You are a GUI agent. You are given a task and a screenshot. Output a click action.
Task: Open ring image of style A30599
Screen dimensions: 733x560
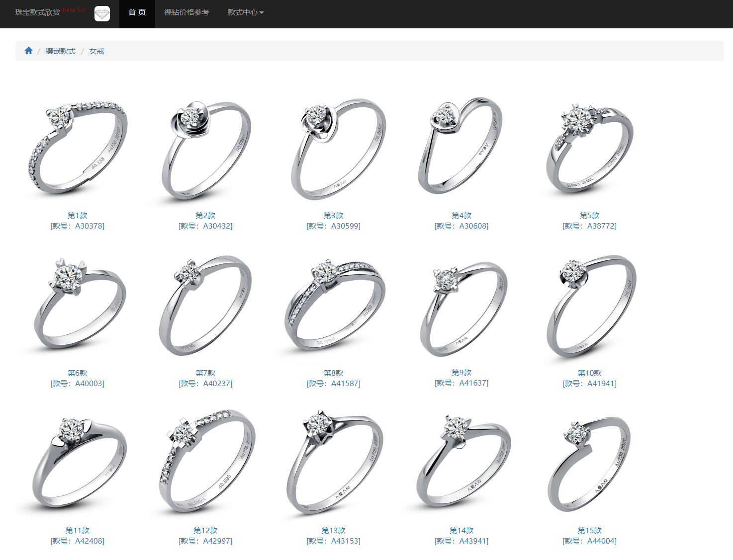tap(334, 148)
